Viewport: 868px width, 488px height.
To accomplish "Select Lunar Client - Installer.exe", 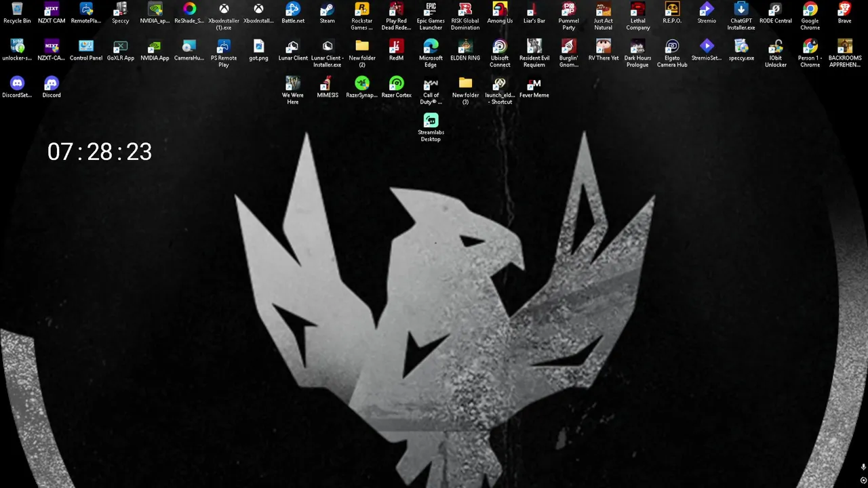I will tap(328, 54).
